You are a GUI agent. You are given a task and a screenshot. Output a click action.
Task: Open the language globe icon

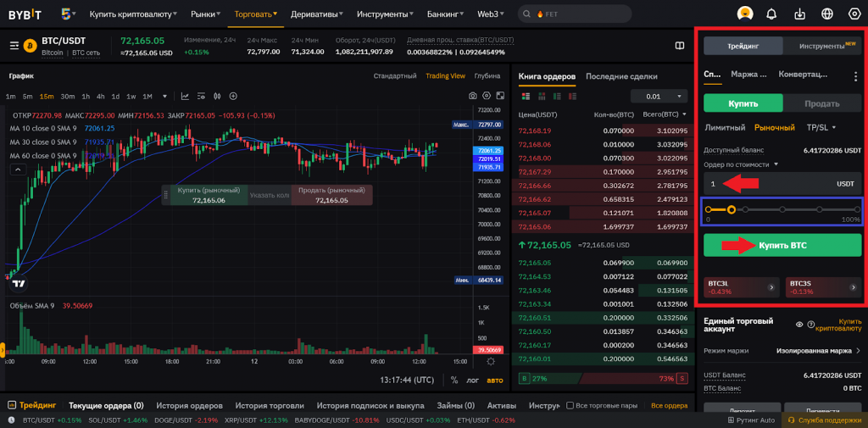point(827,14)
